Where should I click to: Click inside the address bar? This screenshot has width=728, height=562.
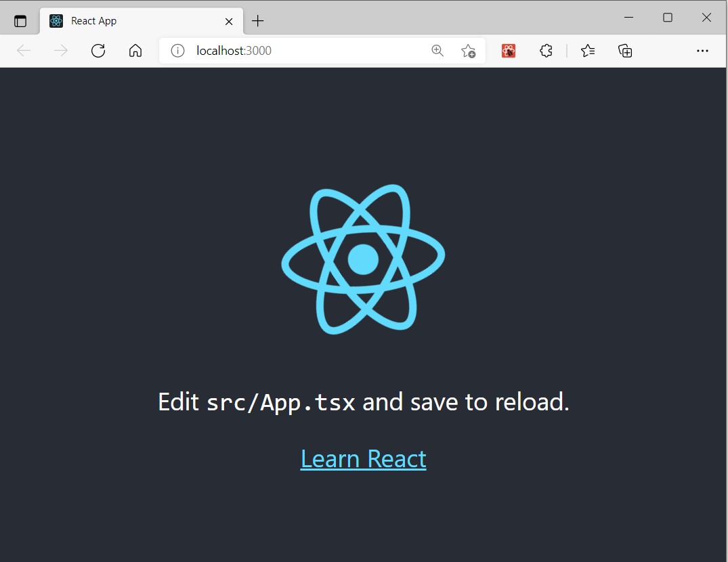pos(305,50)
